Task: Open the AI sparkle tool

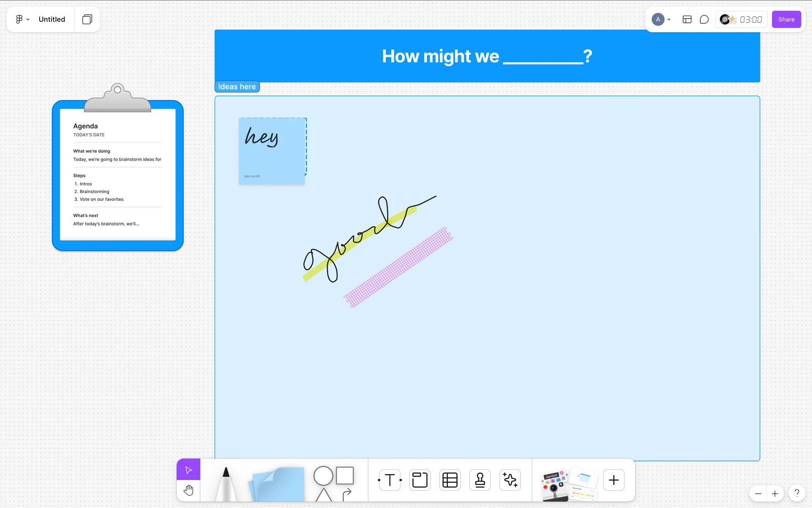Action: click(510, 480)
